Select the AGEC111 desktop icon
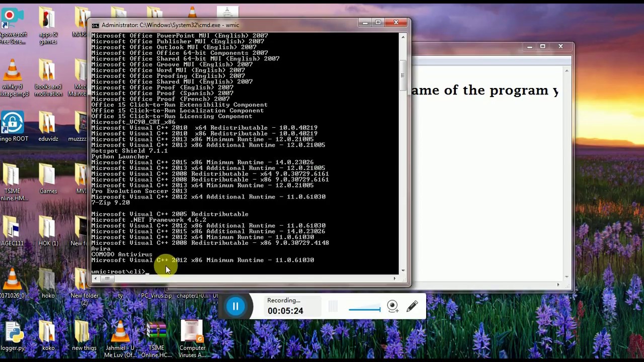 pos(13,232)
